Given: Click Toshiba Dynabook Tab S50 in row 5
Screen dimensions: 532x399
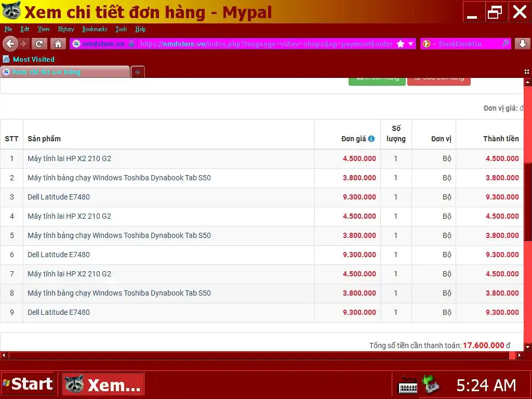Looking at the screenshot, I should coord(119,235).
